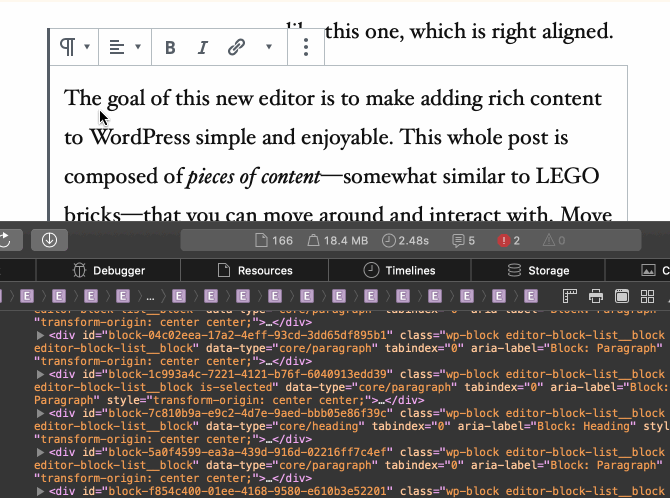
Task: Expand the div block-04c02eea node
Action: [x=41, y=335]
